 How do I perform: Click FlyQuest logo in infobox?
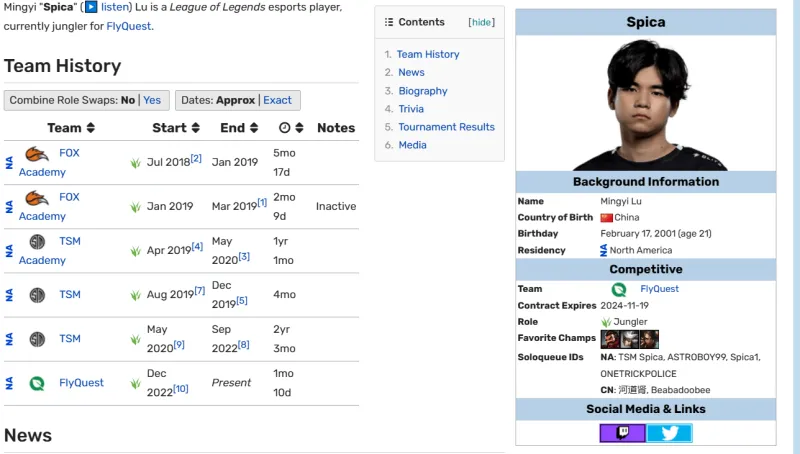tap(619, 290)
